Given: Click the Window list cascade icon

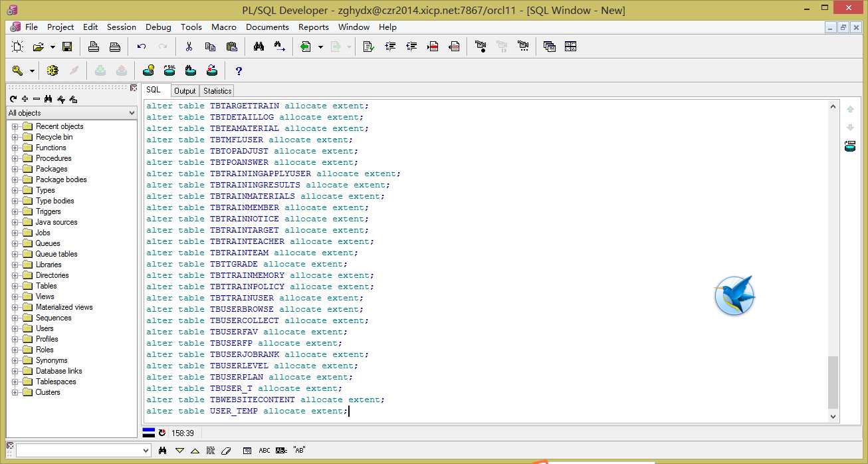Looking at the screenshot, I should click(549, 47).
